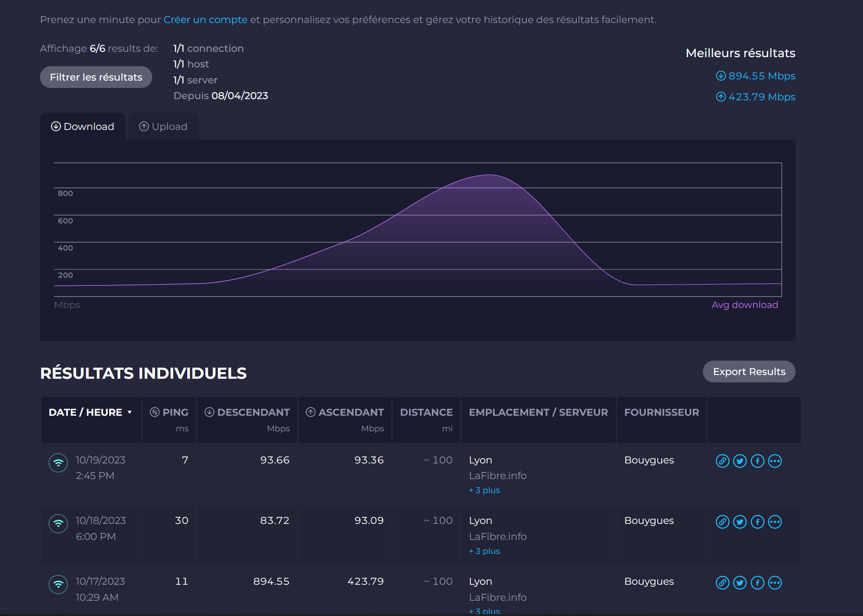Switch to the Download chart tab
This screenshot has height=616, width=863.
(x=83, y=126)
